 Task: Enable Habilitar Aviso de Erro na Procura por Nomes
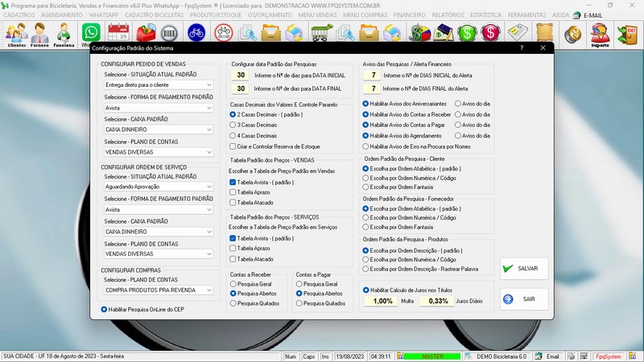(x=416, y=146)
